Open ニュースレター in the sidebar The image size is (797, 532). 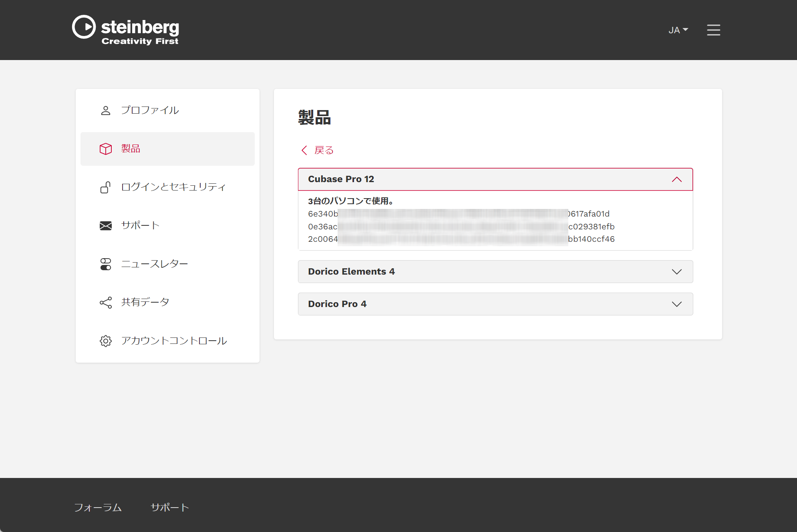click(167, 264)
